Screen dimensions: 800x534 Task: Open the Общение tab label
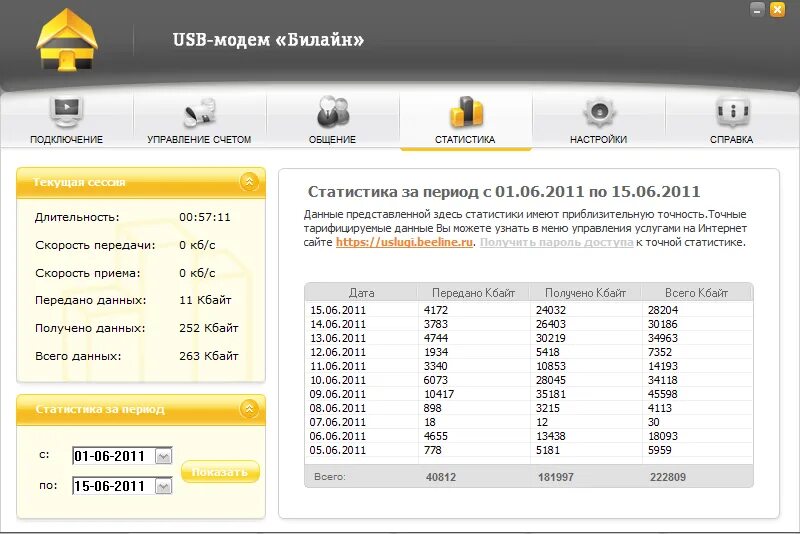[x=332, y=139]
